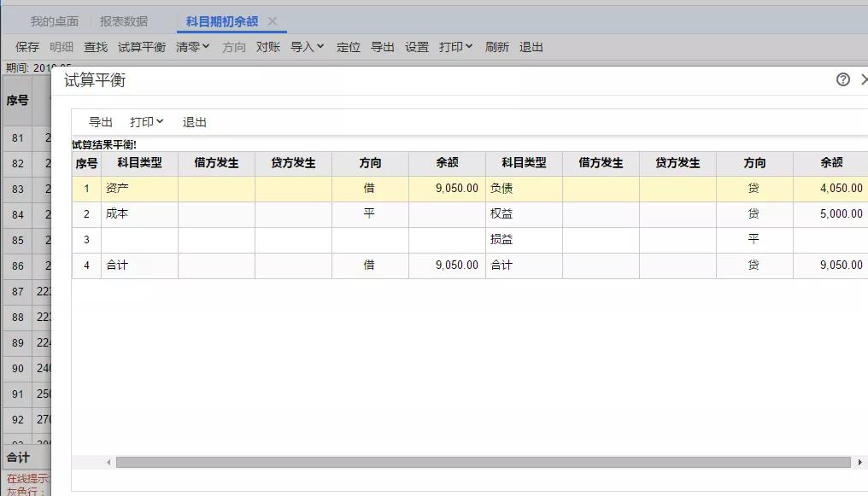
Task: Click the help question mark icon
Action: 843,79
